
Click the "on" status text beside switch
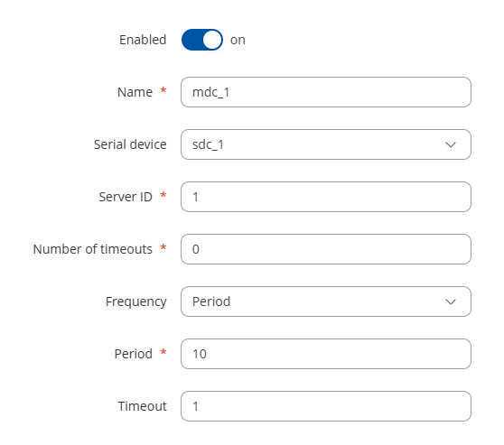tap(238, 40)
